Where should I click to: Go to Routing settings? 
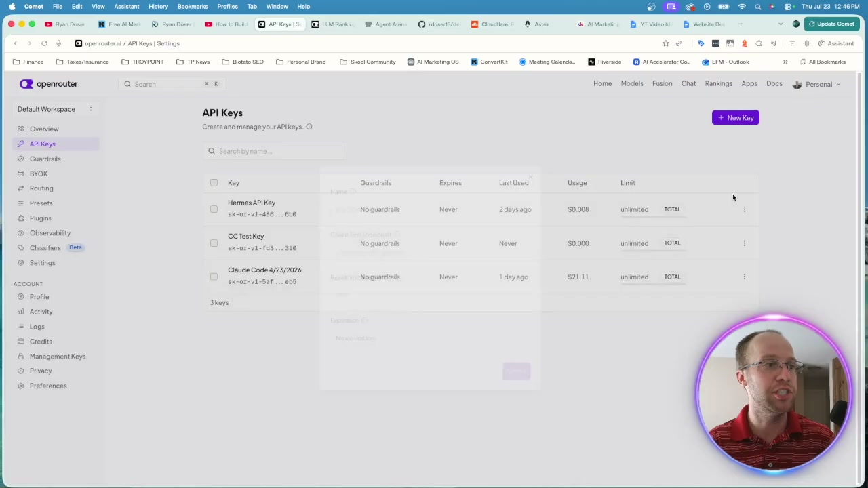(41, 188)
